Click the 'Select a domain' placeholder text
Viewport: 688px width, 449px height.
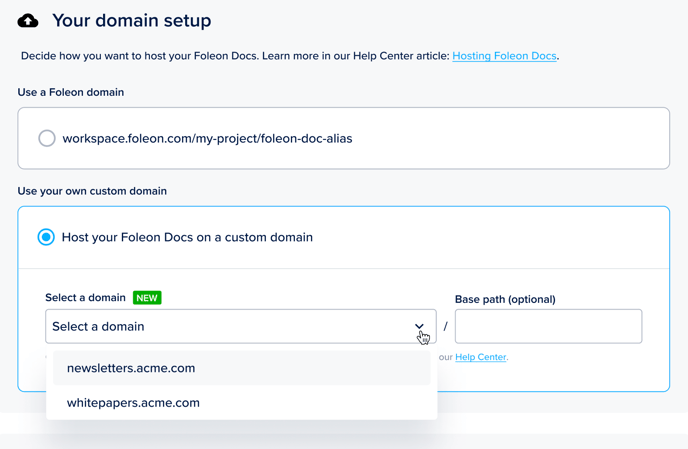tap(98, 326)
